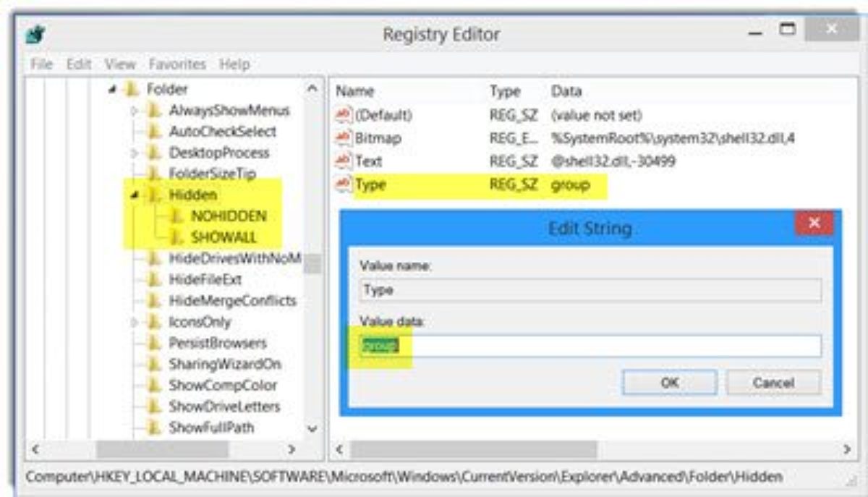The width and height of the screenshot is (868, 497).
Task: Close the Edit String dialog
Action: 814,223
